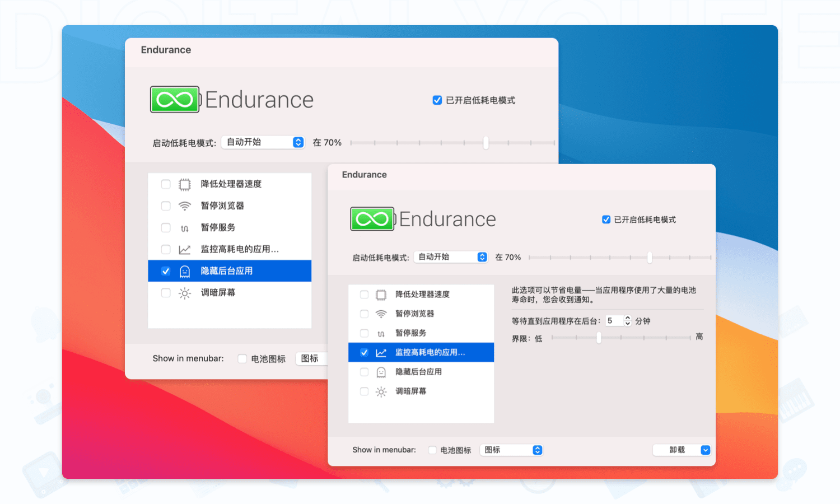
Task: Open the 自动开始 dropdown in the front window
Action: [451, 257]
